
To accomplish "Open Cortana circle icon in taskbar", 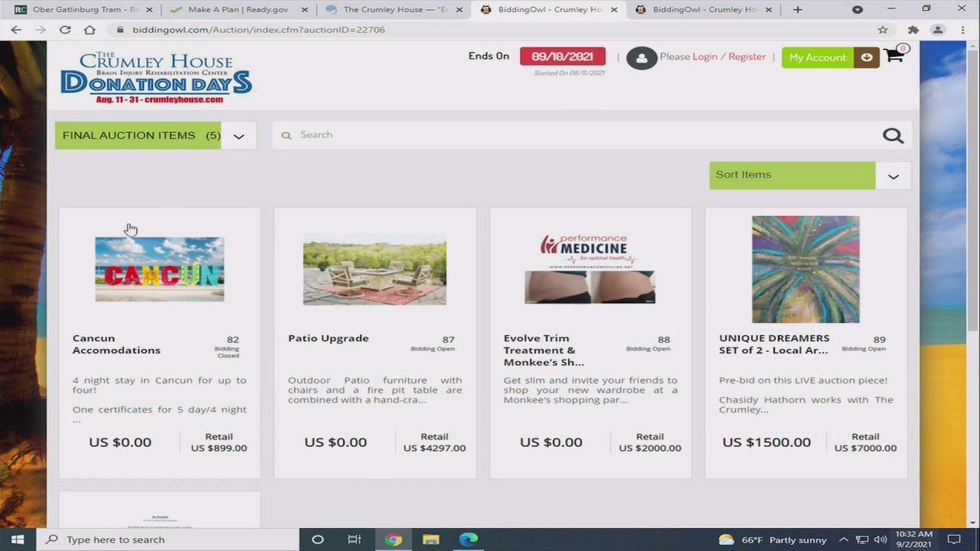I will [318, 540].
